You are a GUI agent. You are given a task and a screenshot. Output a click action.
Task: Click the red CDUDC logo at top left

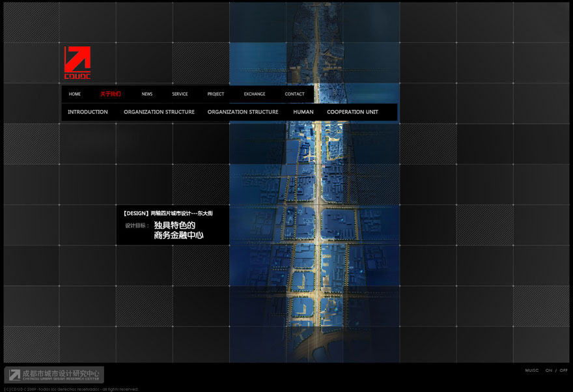pyautogui.click(x=77, y=61)
